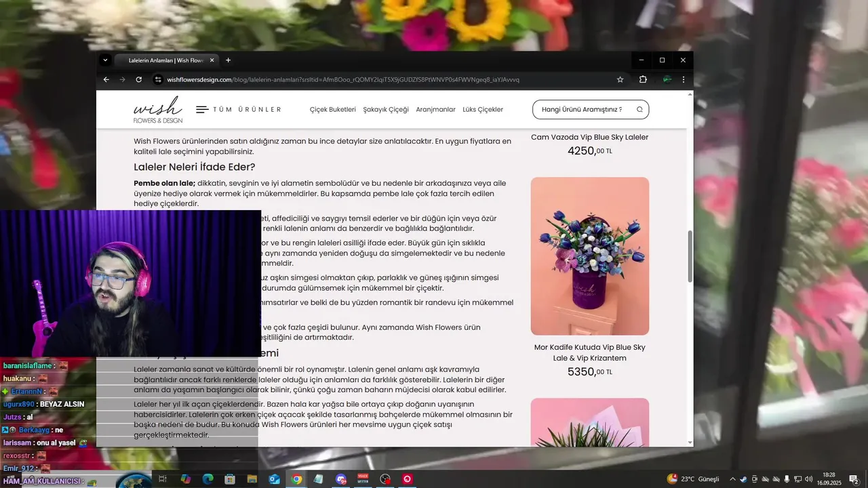The image size is (868, 488).
Task: Click the Wish Flowers & Design logo
Action: [158, 109]
